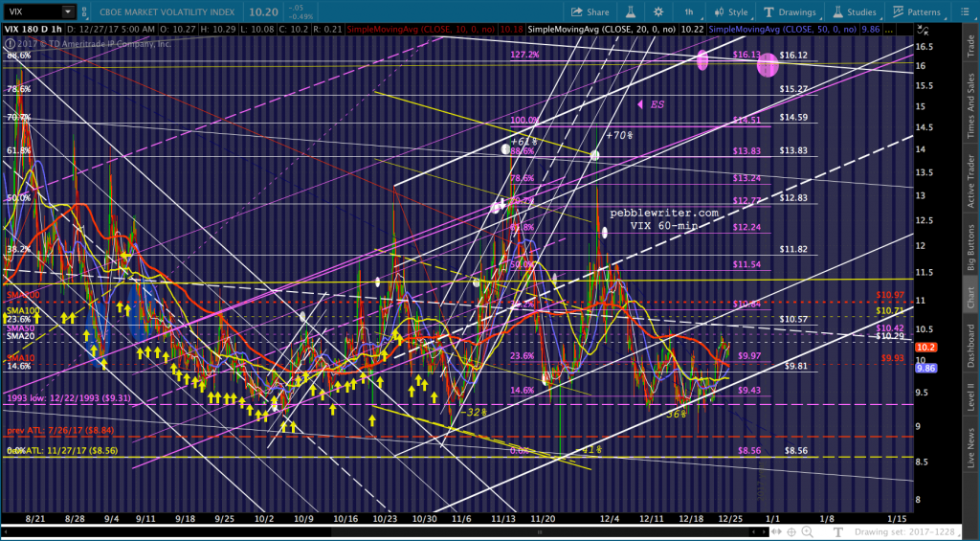
Task: Open the Studies menu
Action: click(x=856, y=11)
